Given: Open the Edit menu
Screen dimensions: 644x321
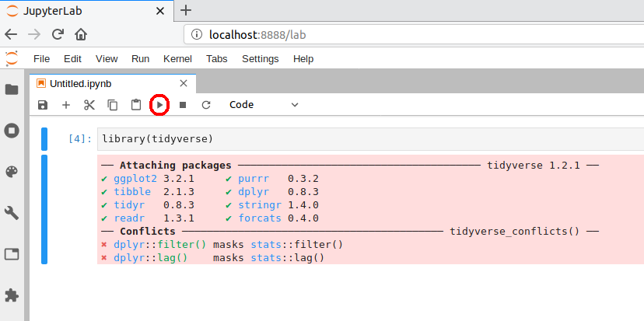Looking at the screenshot, I should (72, 59).
